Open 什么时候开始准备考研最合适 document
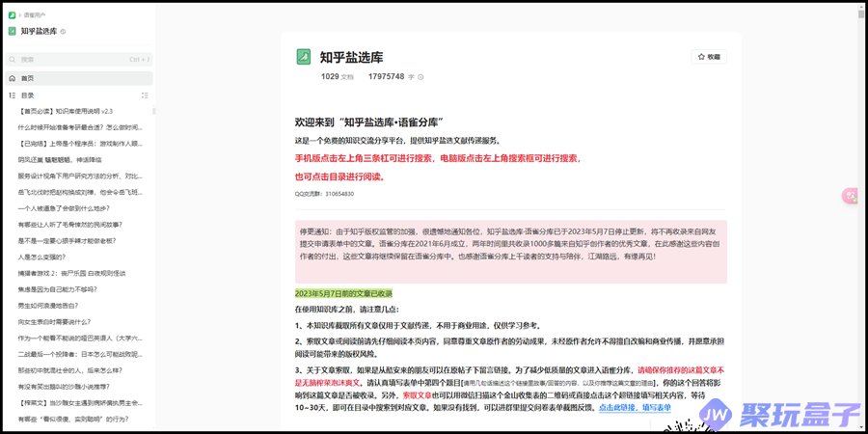Image resolution: width=868 pixels, height=434 pixels. coord(80,127)
